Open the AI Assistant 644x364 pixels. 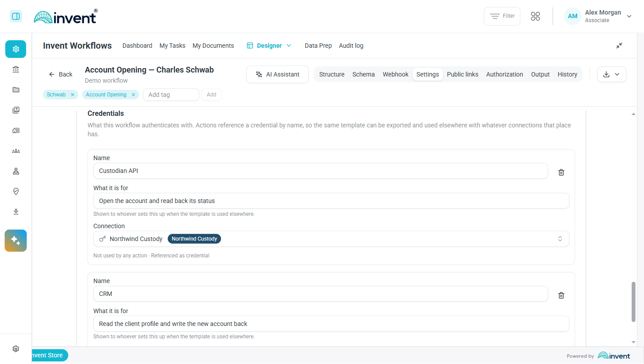tap(277, 74)
